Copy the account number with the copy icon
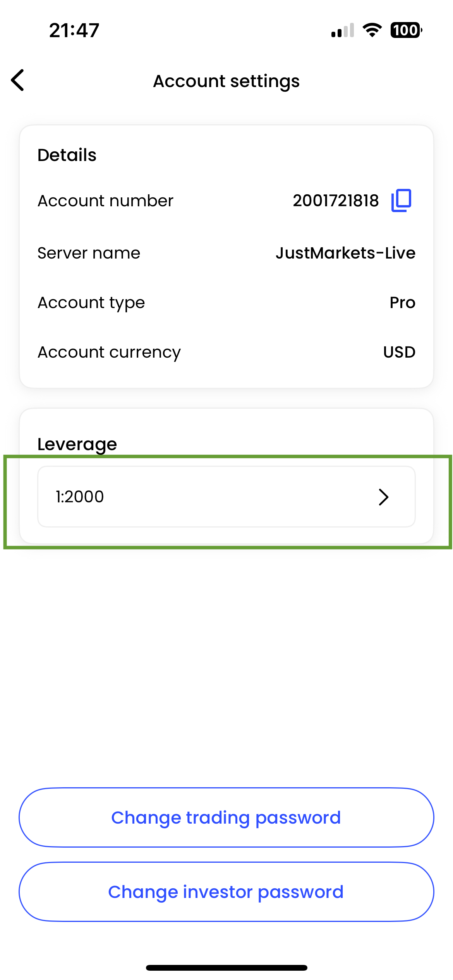Image resolution: width=453 pixels, height=980 pixels. 401,200
